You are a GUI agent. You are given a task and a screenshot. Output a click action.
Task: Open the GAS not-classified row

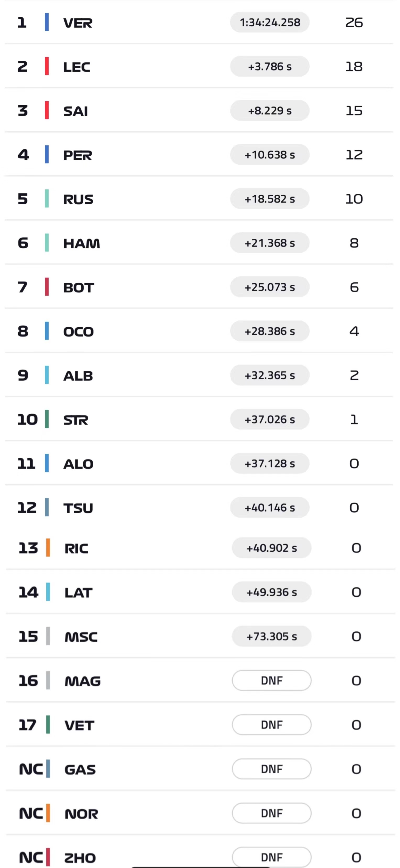[80, 770]
